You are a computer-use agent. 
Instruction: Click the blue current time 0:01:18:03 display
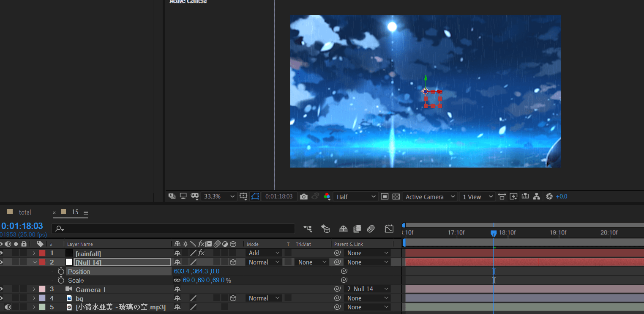pyautogui.click(x=22, y=226)
